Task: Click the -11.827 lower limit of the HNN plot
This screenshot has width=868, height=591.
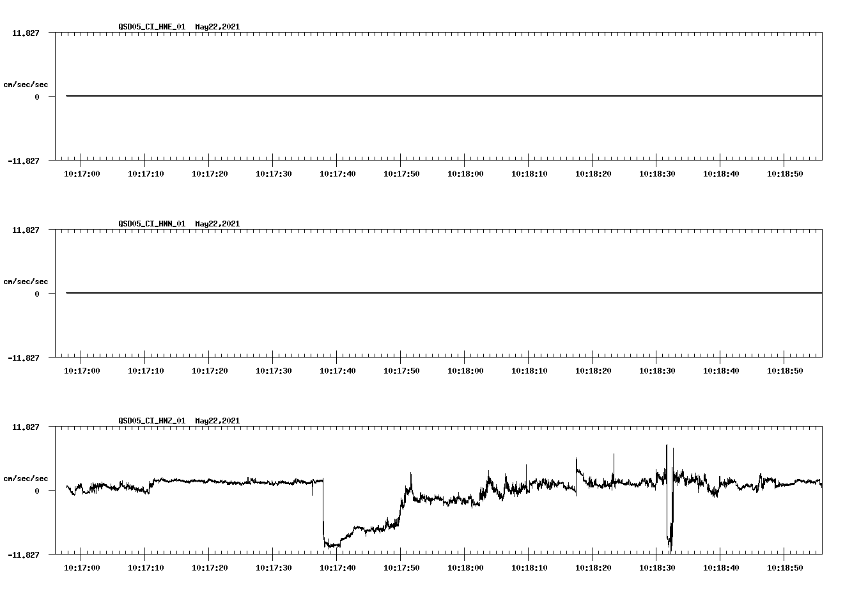Action: [23, 358]
